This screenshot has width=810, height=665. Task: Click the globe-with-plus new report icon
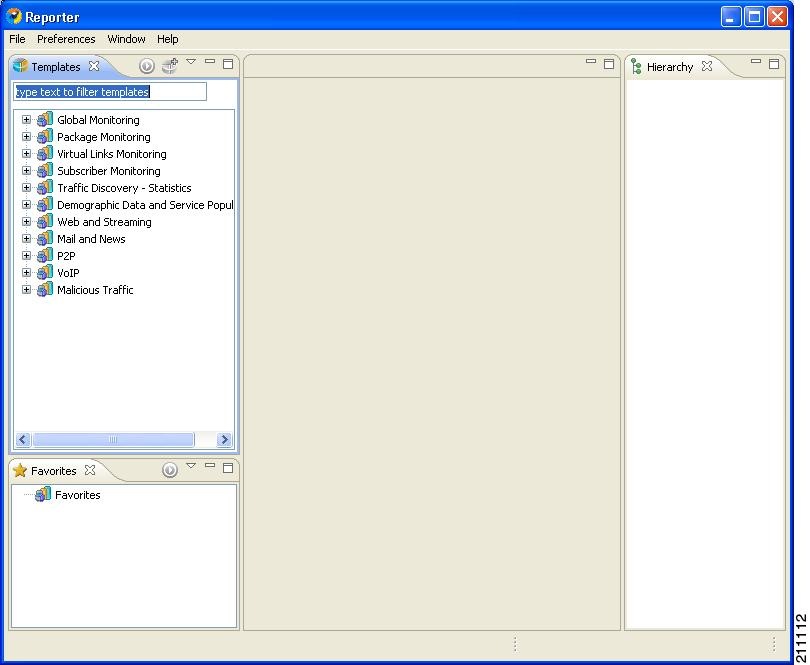coord(170,66)
